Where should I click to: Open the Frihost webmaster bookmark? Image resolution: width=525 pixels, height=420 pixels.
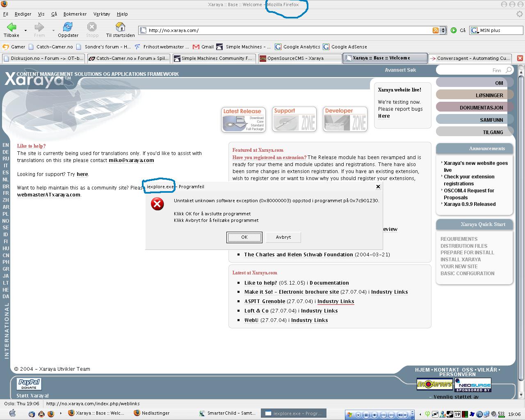pos(162,47)
